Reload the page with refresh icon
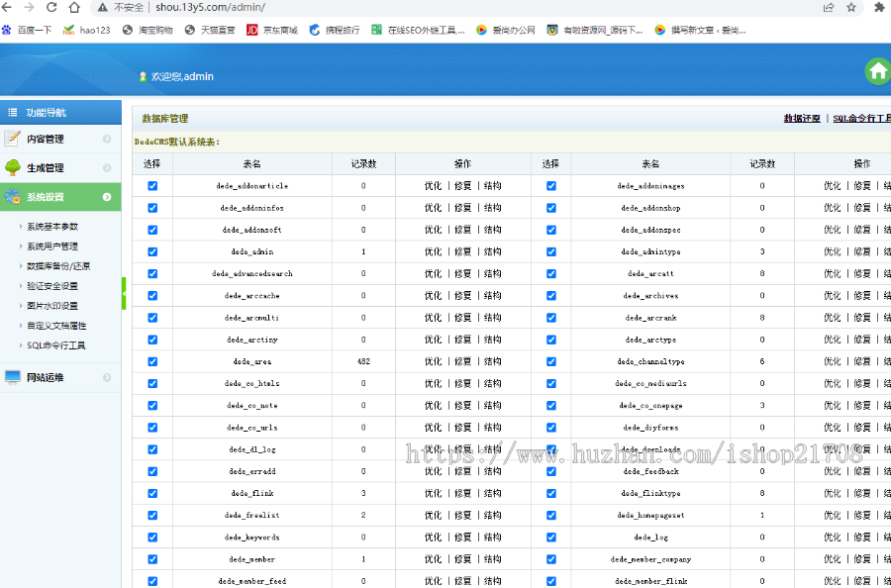891x588 pixels. point(51,7)
